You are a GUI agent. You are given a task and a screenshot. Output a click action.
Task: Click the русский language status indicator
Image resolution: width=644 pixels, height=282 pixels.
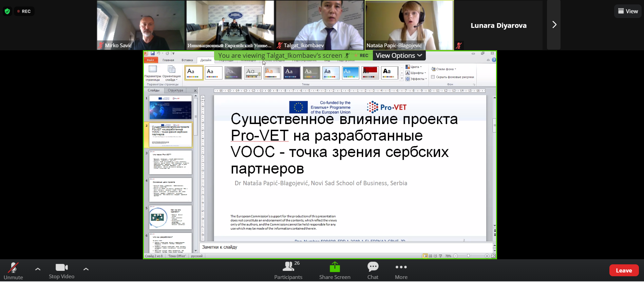click(x=197, y=256)
